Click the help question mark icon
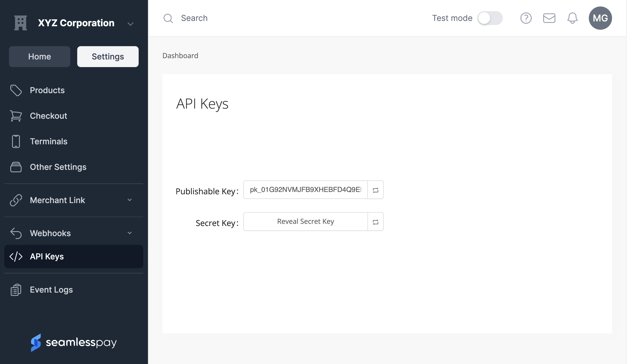This screenshot has width=627, height=364. coord(526,18)
